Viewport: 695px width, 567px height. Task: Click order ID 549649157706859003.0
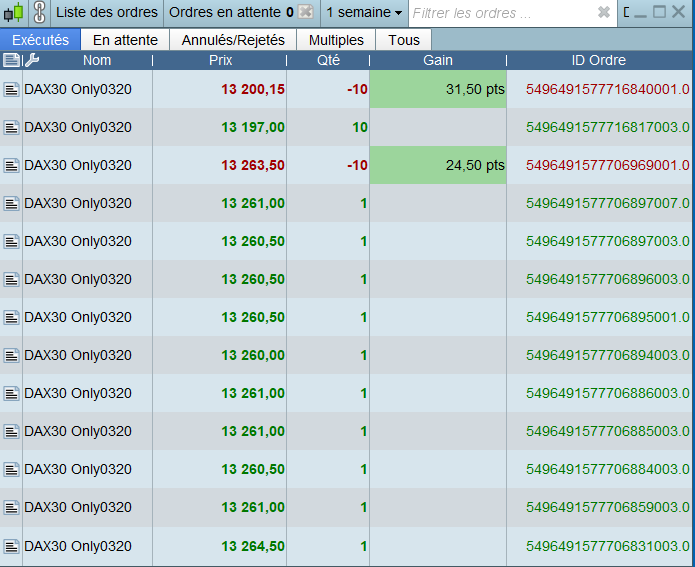(x=608, y=507)
